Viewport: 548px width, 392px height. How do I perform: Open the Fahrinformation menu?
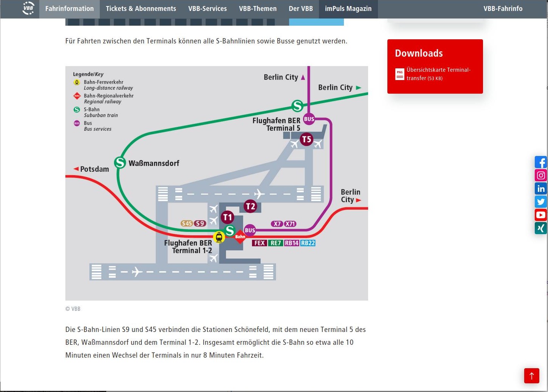coord(70,9)
